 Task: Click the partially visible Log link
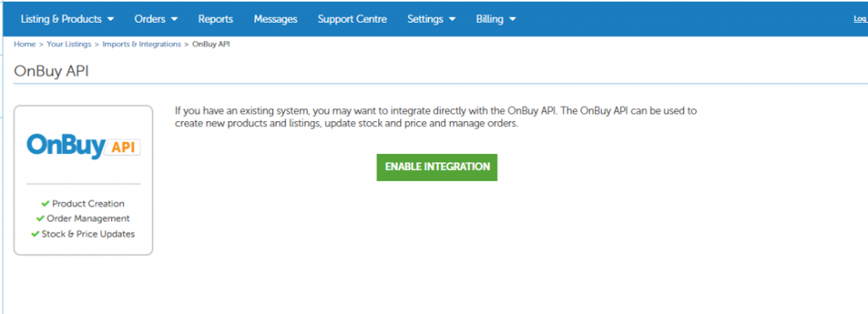[x=861, y=19]
